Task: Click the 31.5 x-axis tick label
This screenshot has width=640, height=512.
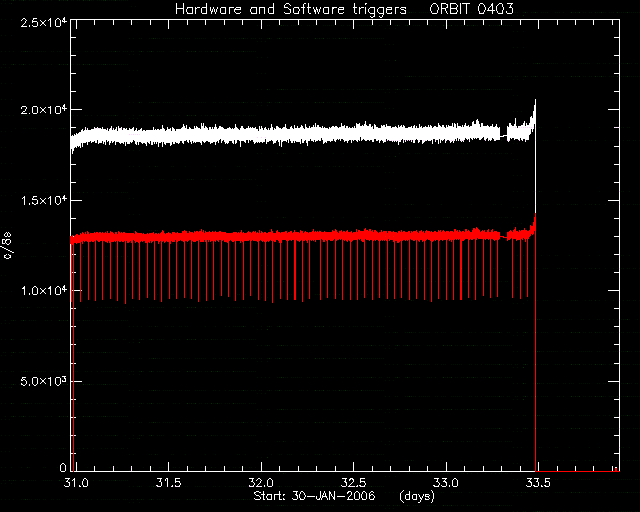Action: (168, 483)
